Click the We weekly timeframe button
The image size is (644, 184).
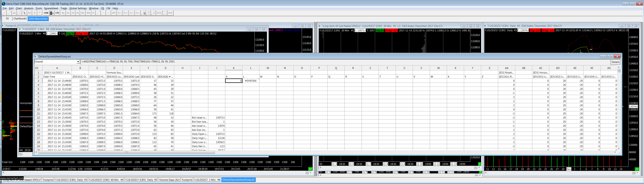coord(68,13)
